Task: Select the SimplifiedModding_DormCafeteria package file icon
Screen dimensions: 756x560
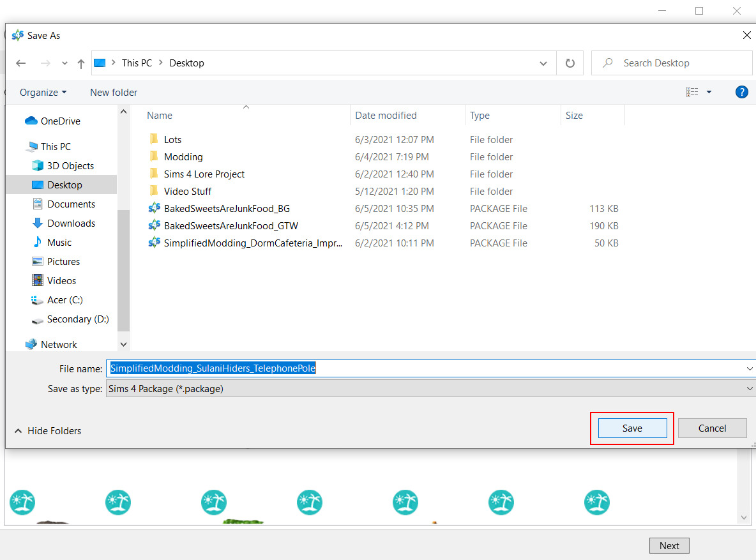Action: [x=155, y=243]
